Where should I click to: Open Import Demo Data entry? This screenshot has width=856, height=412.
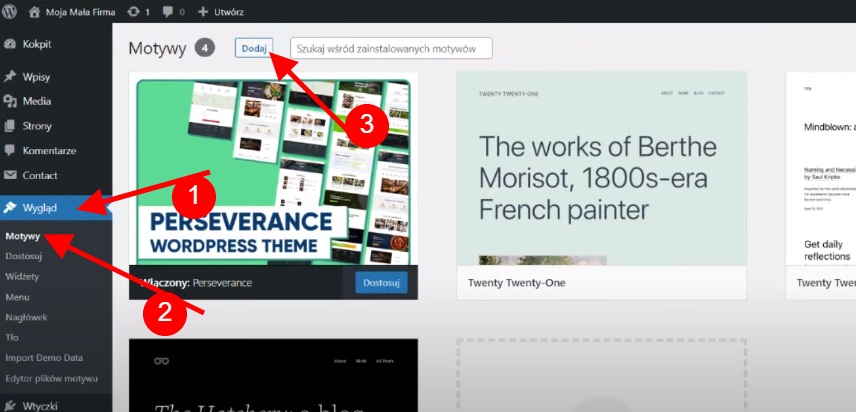pyautogui.click(x=44, y=358)
